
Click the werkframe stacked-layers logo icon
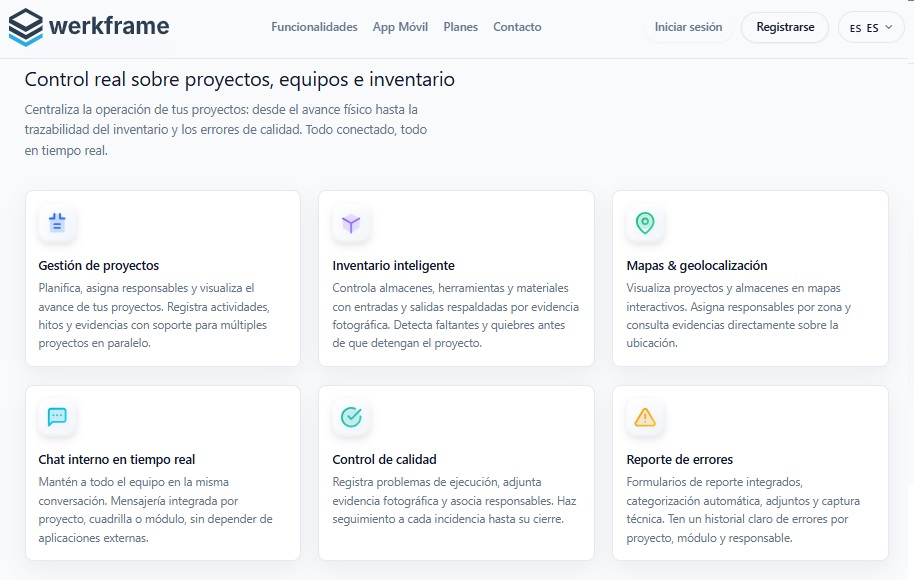(x=25, y=27)
